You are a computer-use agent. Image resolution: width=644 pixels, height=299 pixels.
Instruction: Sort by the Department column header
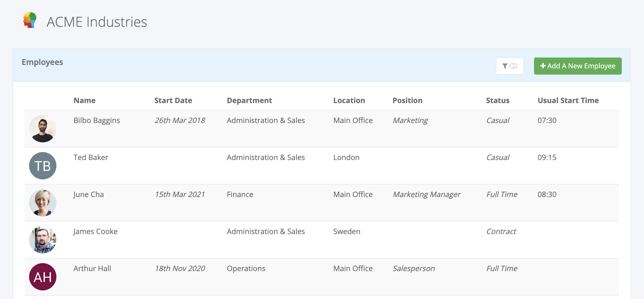point(249,101)
